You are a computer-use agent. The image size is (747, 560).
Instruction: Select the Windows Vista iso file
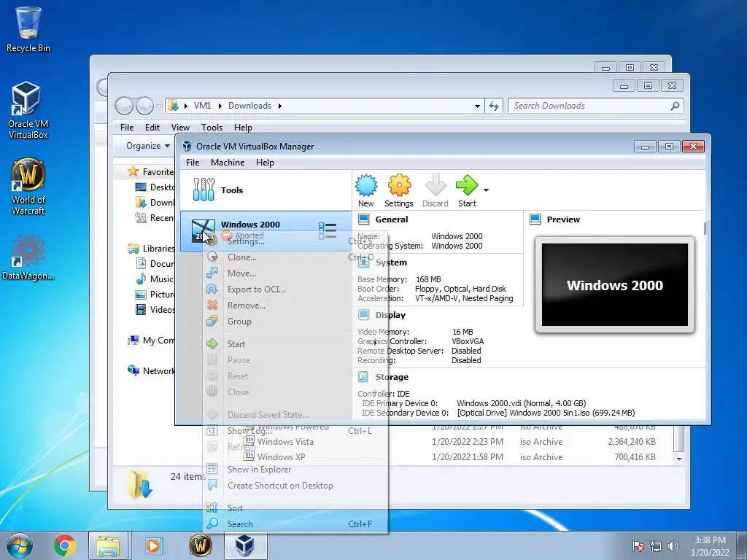285,442
